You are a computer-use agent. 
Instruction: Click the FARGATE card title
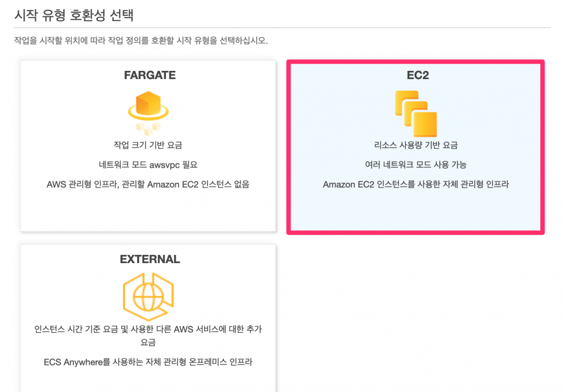tap(150, 75)
